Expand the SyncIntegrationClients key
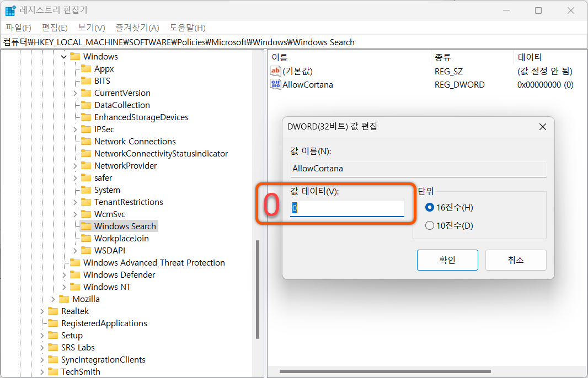This screenshot has width=588, height=378. tap(42, 360)
